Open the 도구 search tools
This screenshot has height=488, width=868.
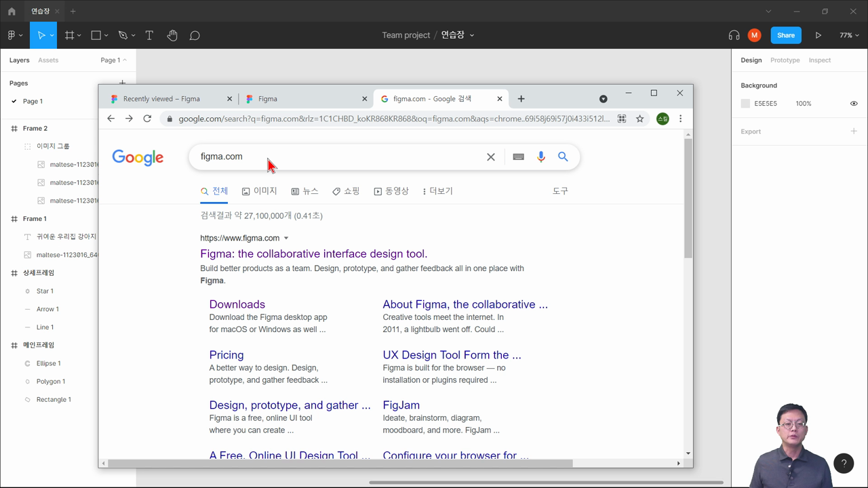tap(560, 191)
